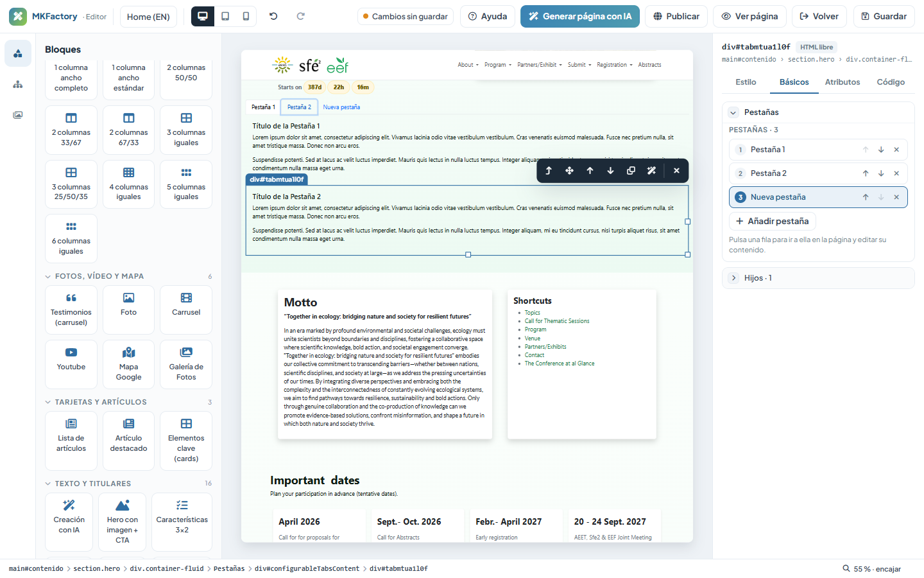Click Añadir pestaña button

click(x=772, y=221)
